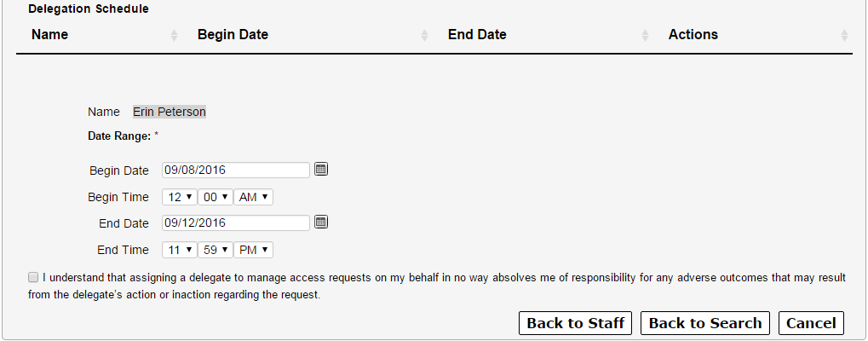Viewport: 868px width, 341px height.
Task: Select the Erin Peterson name field
Action: coord(170,112)
